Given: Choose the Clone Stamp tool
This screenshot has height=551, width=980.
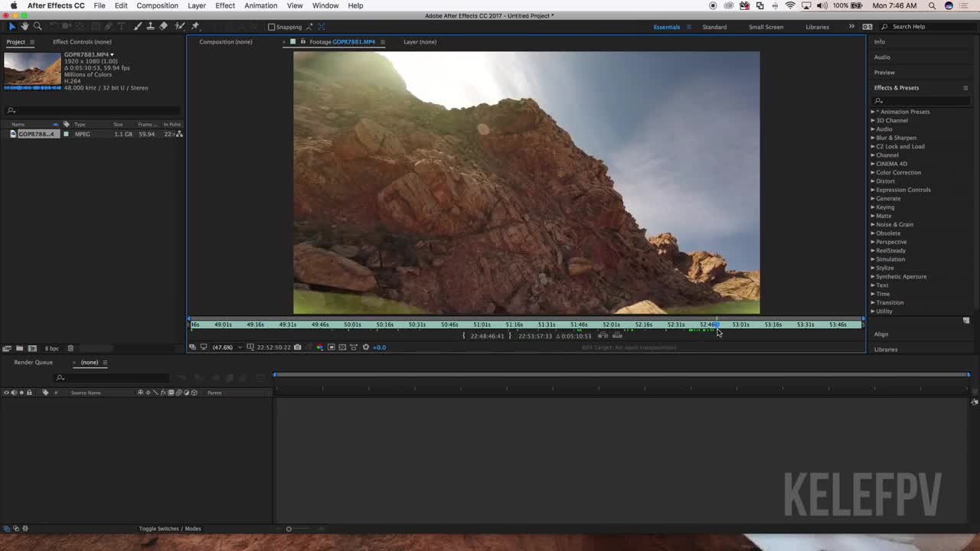Looking at the screenshot, I should click(150, 27).
